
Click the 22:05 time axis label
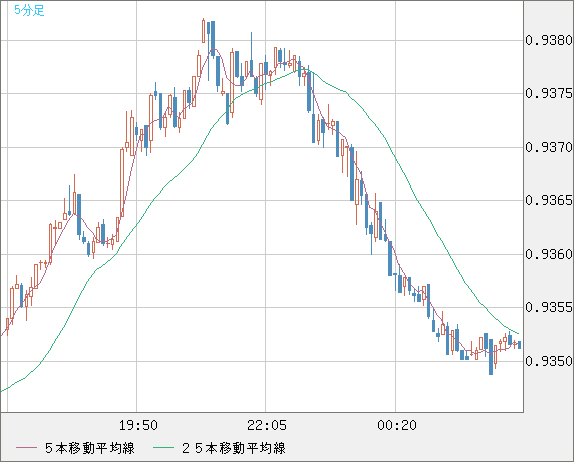tap(267, 425)
